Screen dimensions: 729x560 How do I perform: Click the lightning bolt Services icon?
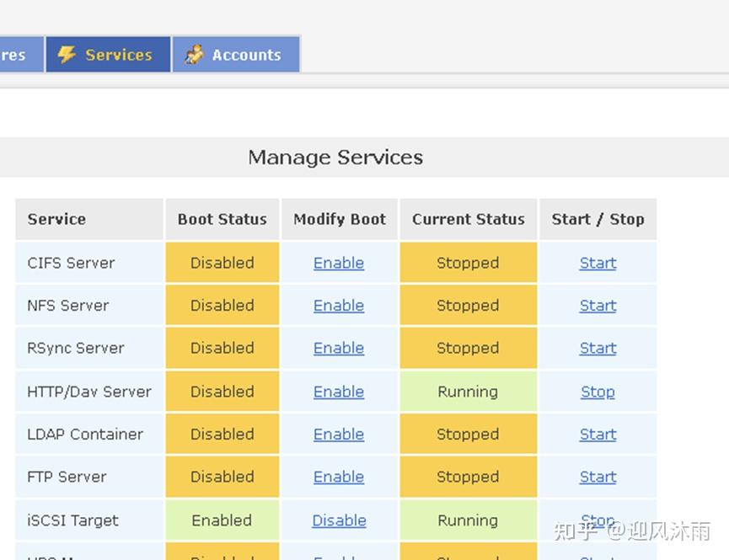coord(67,55)
